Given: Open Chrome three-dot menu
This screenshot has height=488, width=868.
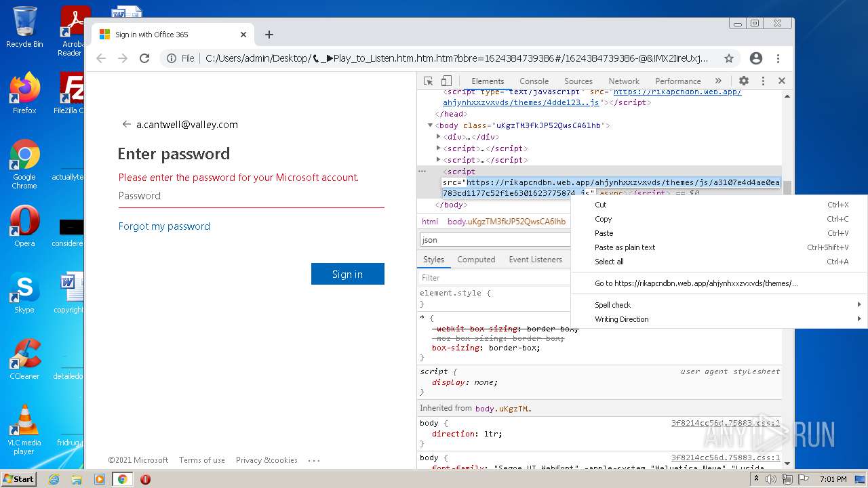Looking at the screenshot, I should [x=778, y=58].
